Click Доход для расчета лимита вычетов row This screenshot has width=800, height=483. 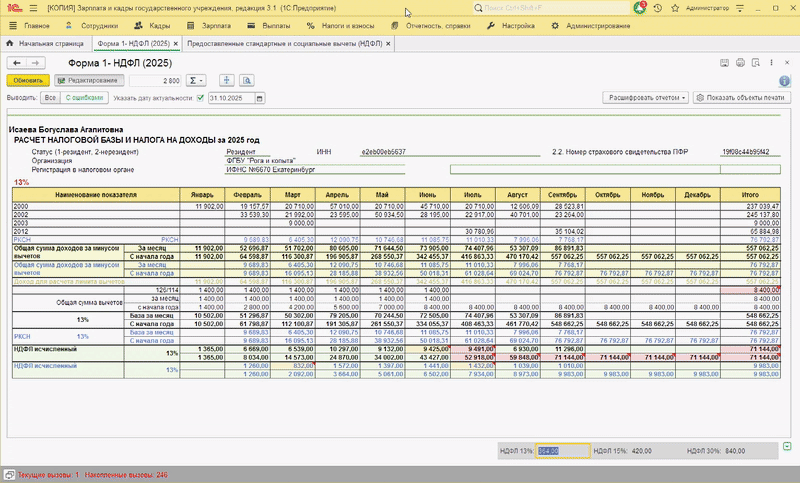[x=396, y=282]
